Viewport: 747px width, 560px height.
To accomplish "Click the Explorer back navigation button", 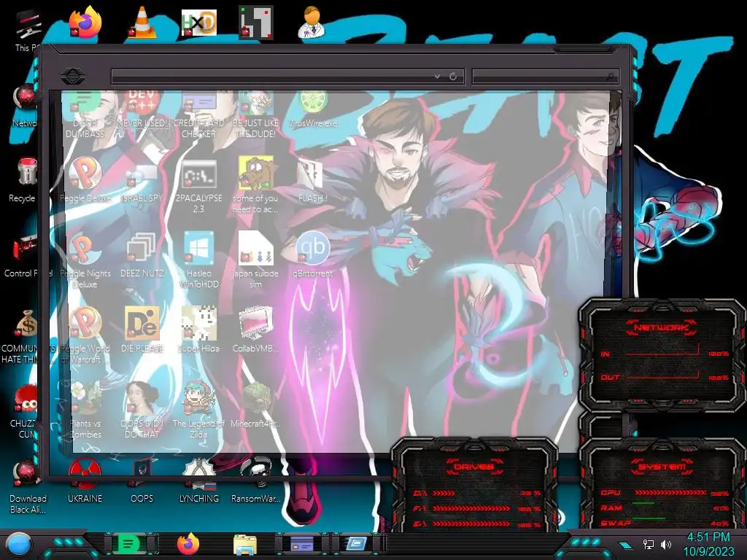I will 73,76.
